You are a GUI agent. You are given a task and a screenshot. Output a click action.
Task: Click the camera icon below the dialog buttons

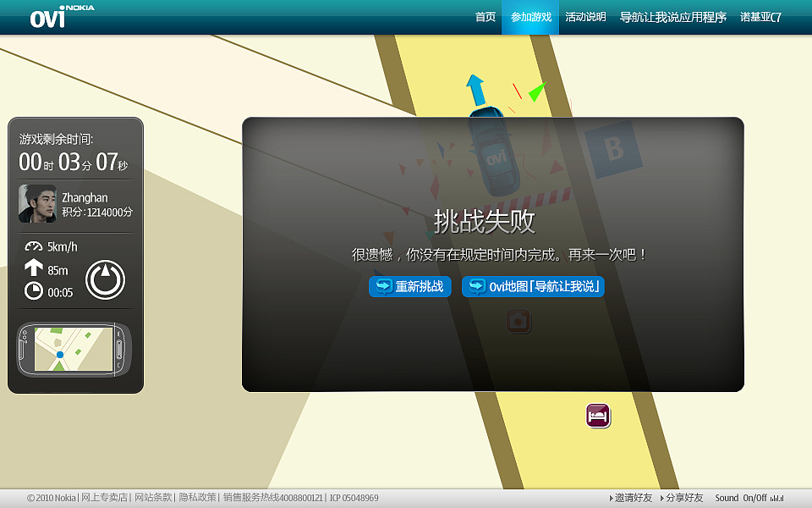(518, 322)
